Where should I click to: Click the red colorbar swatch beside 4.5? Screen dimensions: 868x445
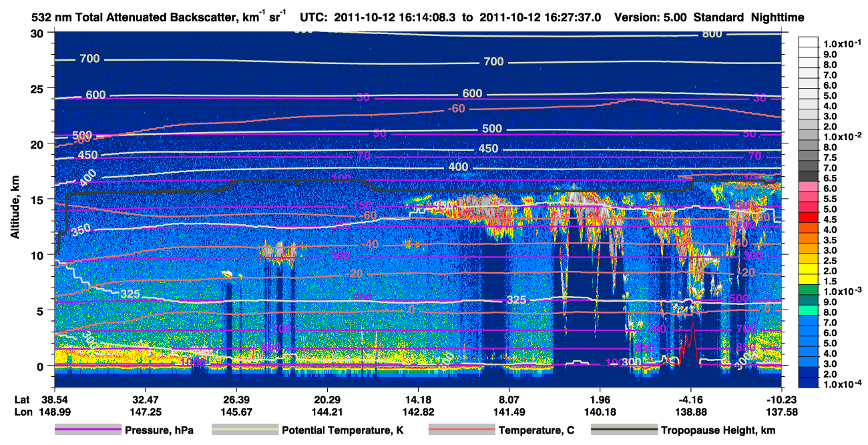tap(808, 219)
